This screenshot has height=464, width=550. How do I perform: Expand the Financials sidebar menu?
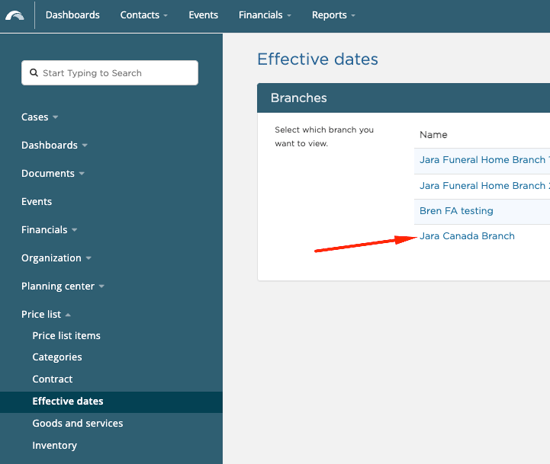coord(49,230)
